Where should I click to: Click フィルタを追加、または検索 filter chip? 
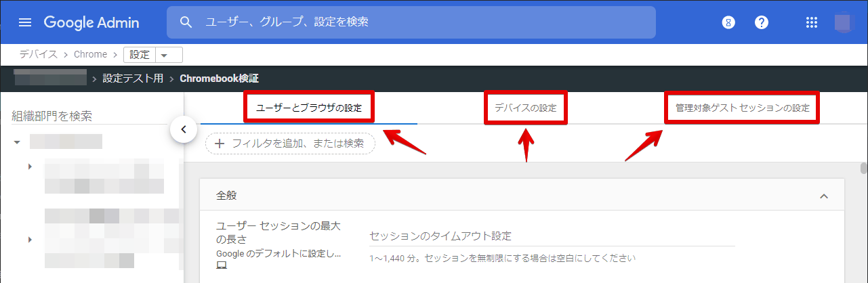[x=291, y=144]
